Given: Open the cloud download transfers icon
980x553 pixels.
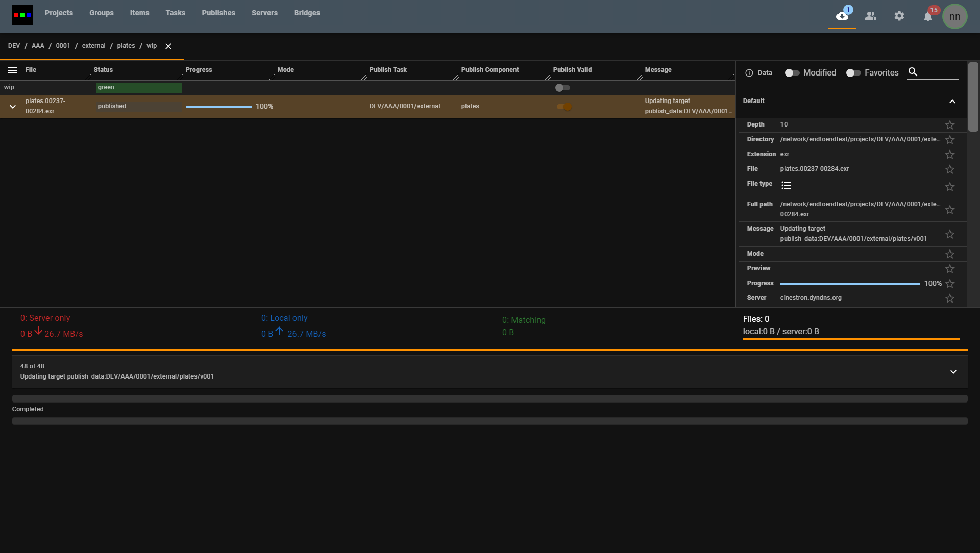Looking at the screenshot, I should pos(842,16).
